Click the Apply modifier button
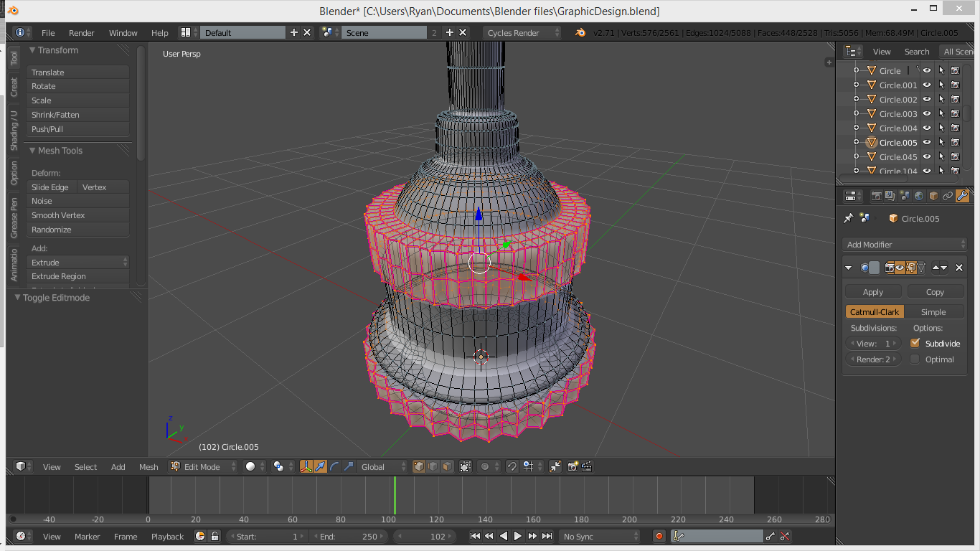The height and width of the screenshot is (551, 980). [873, 291]
